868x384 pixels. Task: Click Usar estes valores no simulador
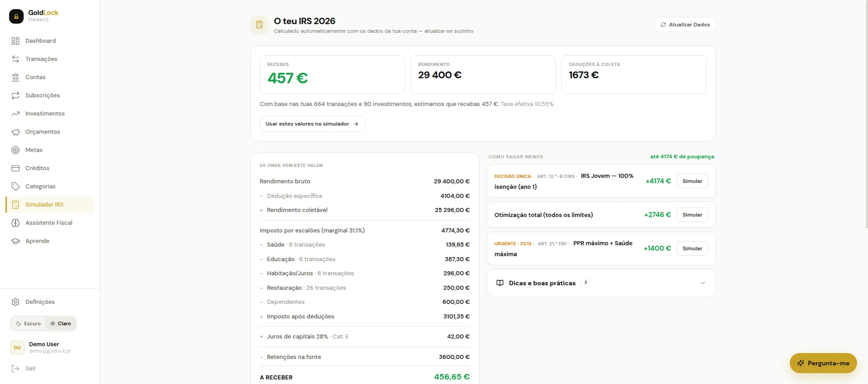[x=312, y=124]
